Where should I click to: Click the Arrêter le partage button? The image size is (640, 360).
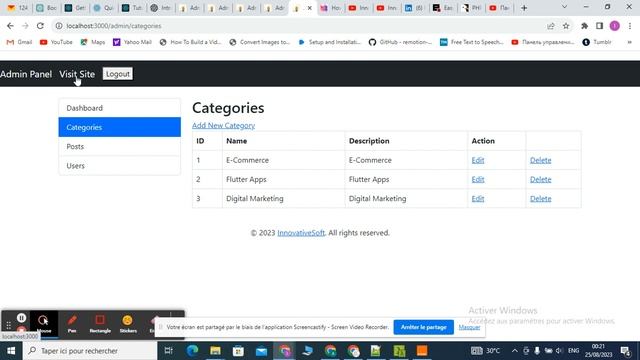tap(423, 327)
